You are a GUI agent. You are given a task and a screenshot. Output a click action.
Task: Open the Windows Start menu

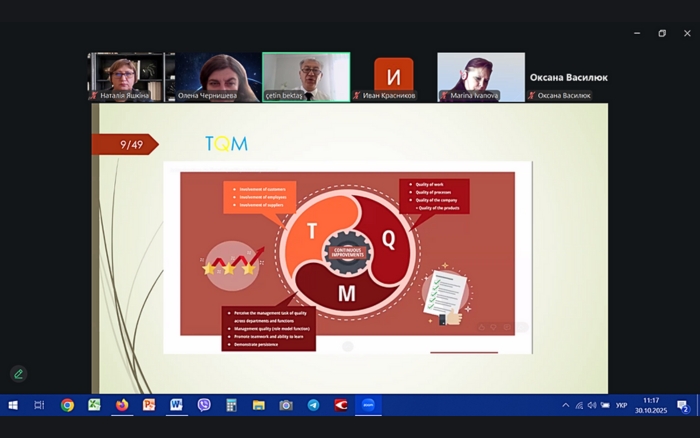(13, 405)
